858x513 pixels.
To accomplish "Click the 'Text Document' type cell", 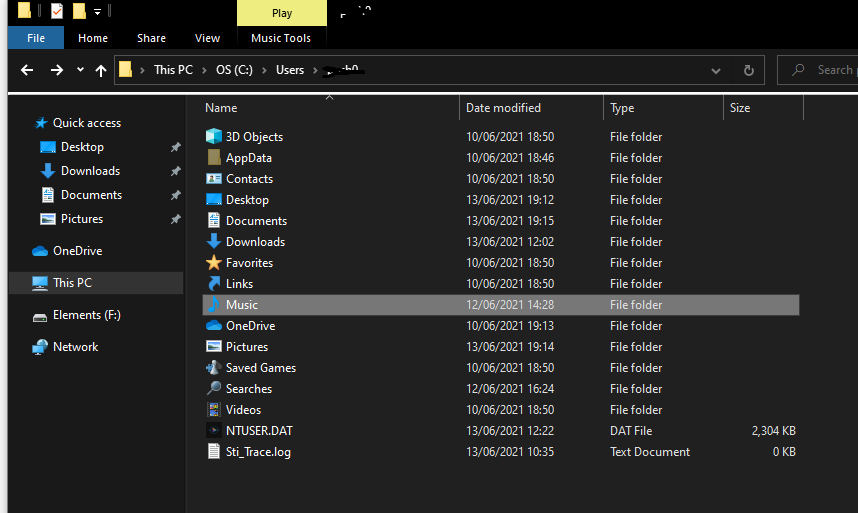I will [650, 452].
